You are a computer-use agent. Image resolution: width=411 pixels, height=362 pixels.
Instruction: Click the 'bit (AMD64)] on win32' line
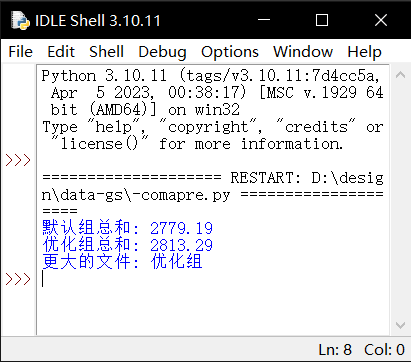coord(145,110)
